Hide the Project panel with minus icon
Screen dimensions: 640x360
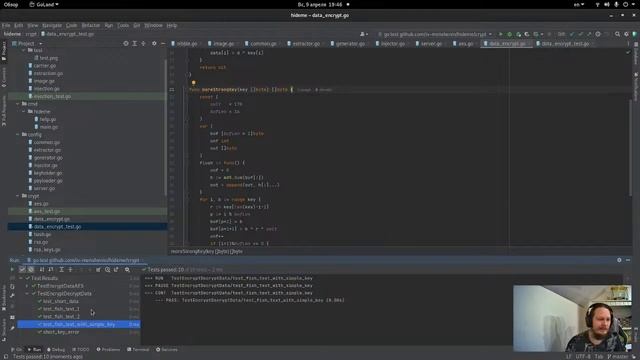(163, 43)
